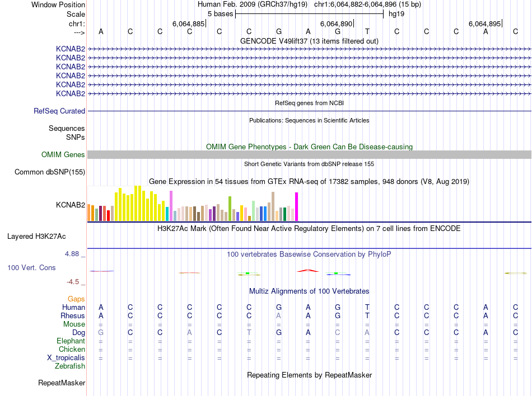Click the RefSeq Curated intron line
The image size is (532, 396).
coord(309,111)
